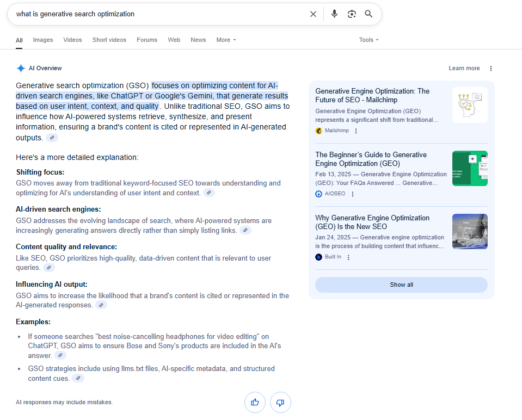Click the Built In source name
Image resolution: width=522 pixels, height=420 pixels.
coord(333,257)
